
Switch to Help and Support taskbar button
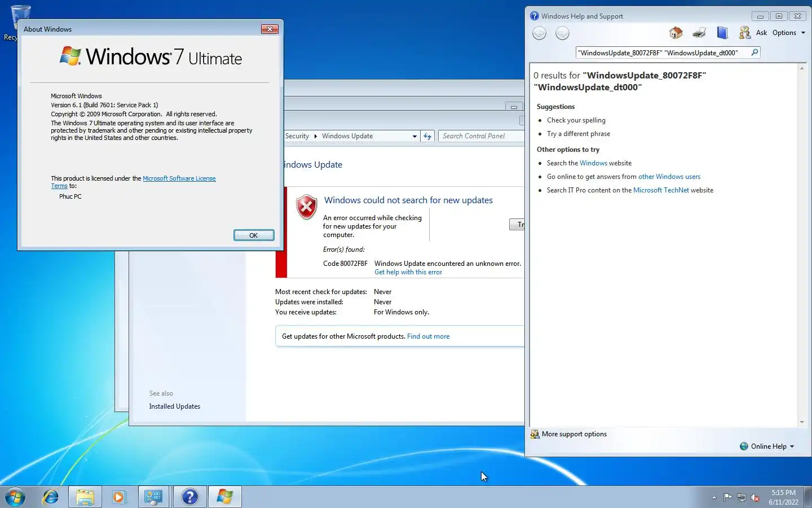190,497
